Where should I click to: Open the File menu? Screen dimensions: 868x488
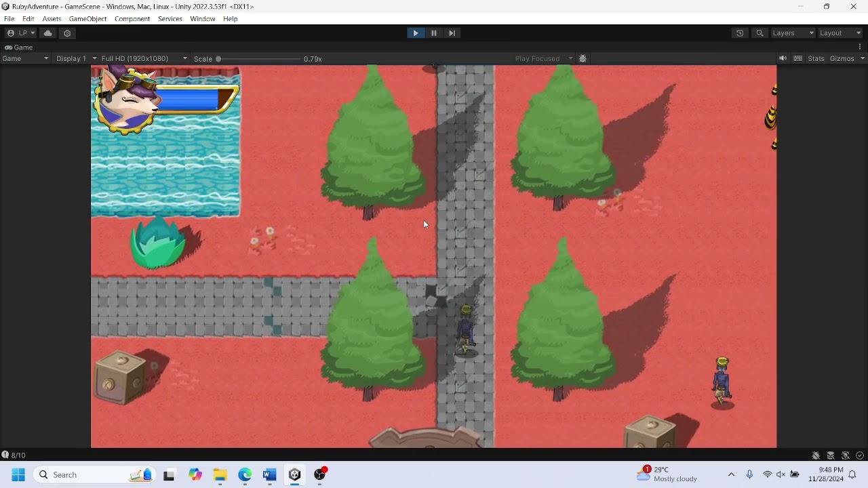(9, 19)
